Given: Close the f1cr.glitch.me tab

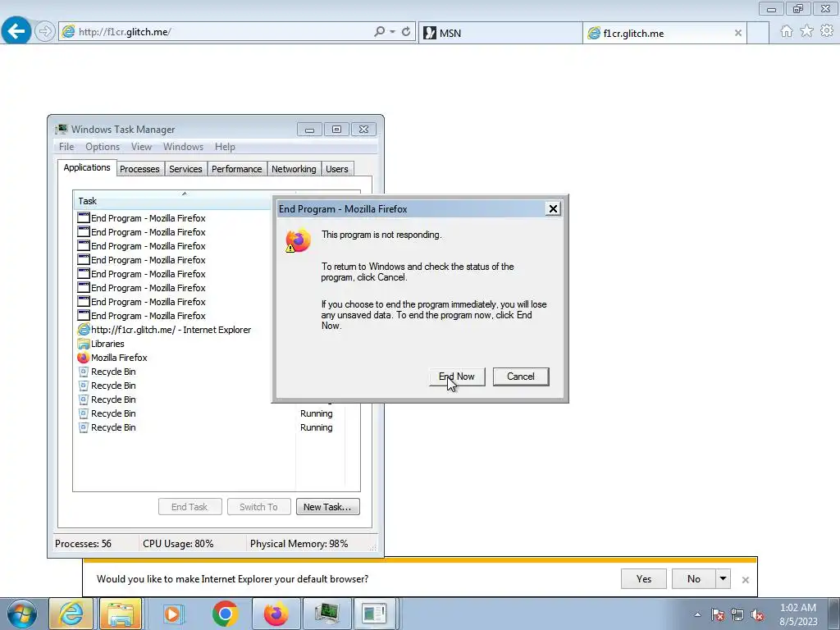Looking at the screenshot, I should coord(737,33).
